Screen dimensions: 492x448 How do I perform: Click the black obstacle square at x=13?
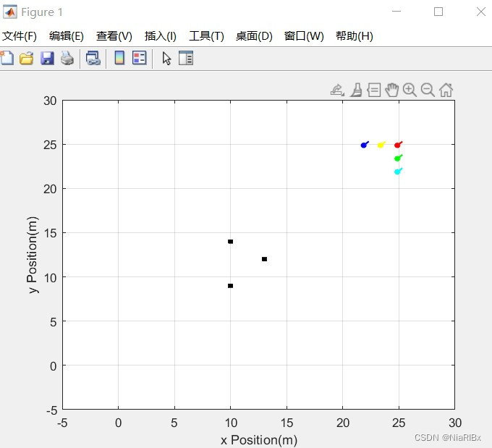tap(264, 259)
